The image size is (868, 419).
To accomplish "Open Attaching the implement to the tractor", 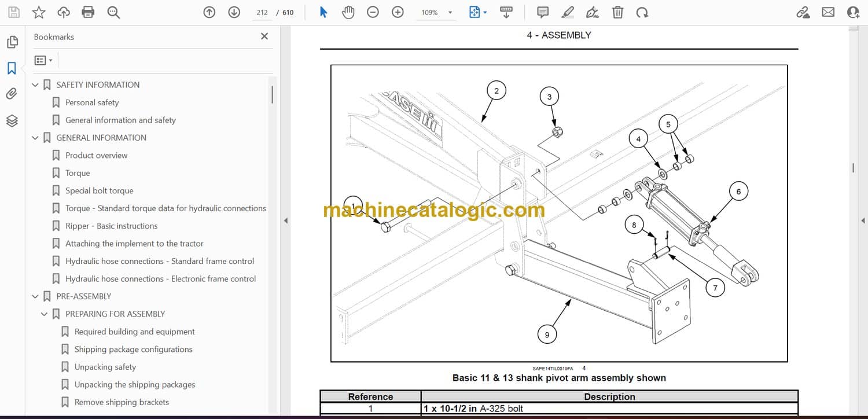I will (135, 244).
